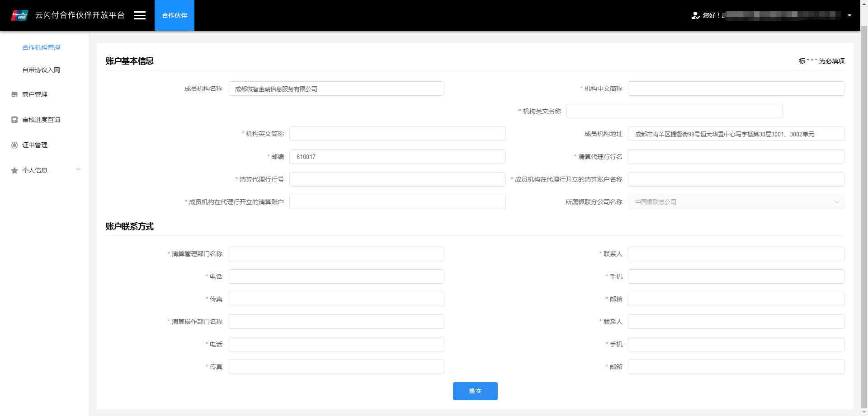
Task: Focus 联系人 field for 清算操作部门
Action: tap(736, 322)
